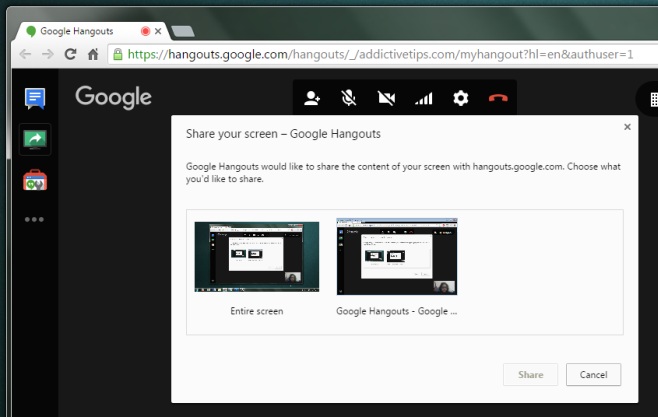The height and width of the screenshot is (417, 658).
Task: Focus the hangouts.google.com address bar
Action: [x=382, y=54]
